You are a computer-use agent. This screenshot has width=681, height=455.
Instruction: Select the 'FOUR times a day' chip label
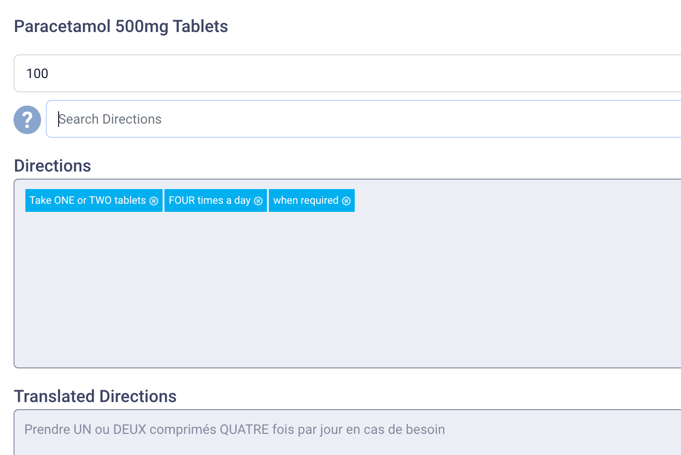(209, 201)
